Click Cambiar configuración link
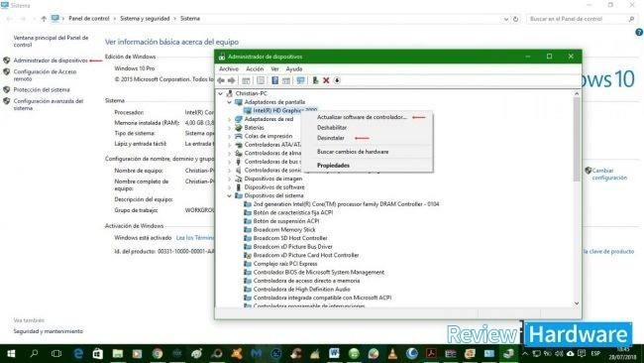 [x=609, y=174]
